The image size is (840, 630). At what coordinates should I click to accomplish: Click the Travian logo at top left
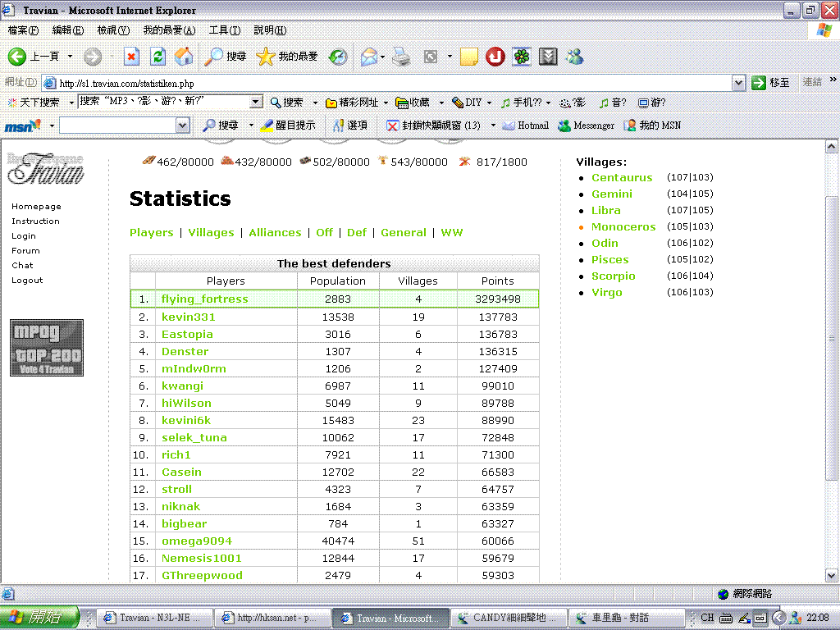tap(46, 168)
